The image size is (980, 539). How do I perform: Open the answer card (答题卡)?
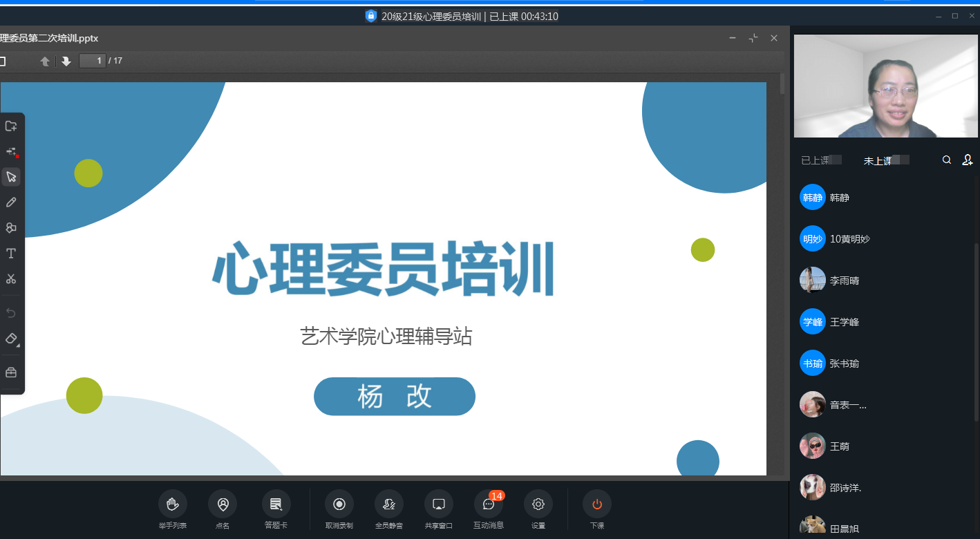click(276, 504)
